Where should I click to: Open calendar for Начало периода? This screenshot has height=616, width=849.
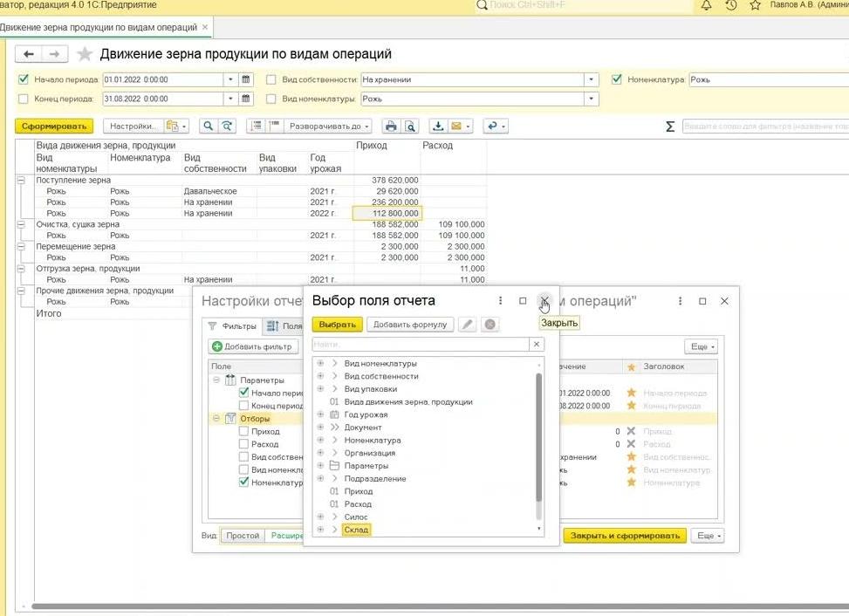[246, 79]
